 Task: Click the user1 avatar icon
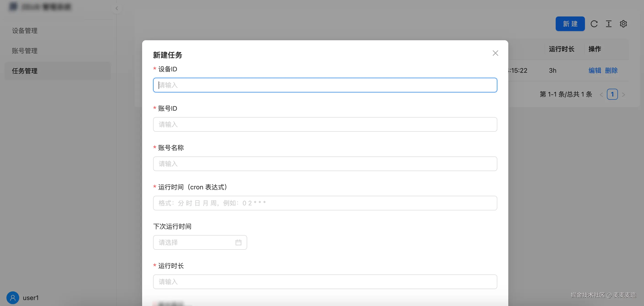tap(13, 298)
